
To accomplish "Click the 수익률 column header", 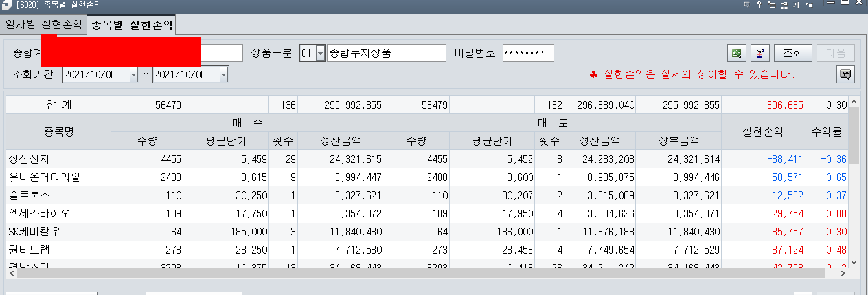I will 827,132.
